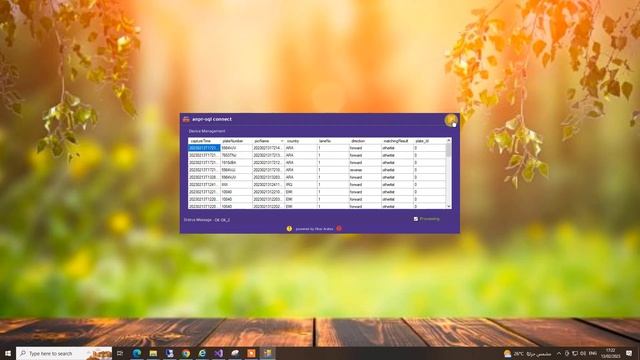
Task: Click the plate_id column header
Action: (429, 141)
